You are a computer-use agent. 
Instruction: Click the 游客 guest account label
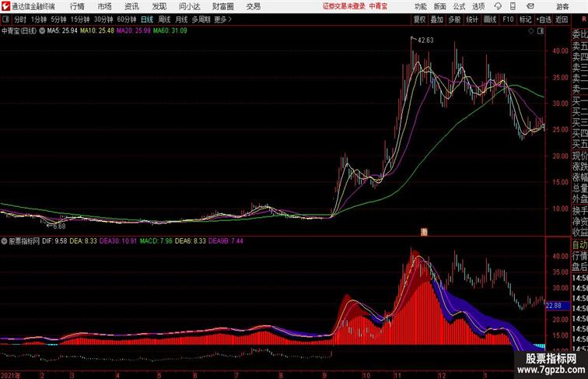pos(562,6)
